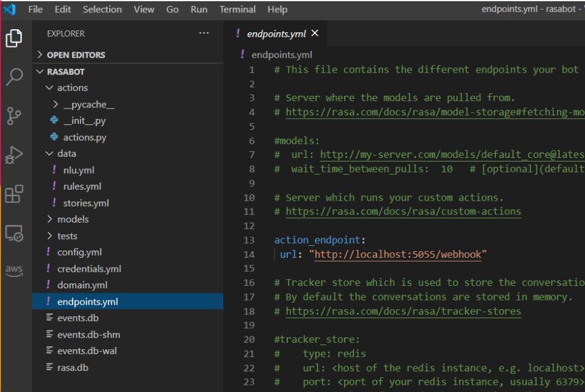
Task: Click the '#tracker_store:' comment on line 20
Action: coord(317,339)
